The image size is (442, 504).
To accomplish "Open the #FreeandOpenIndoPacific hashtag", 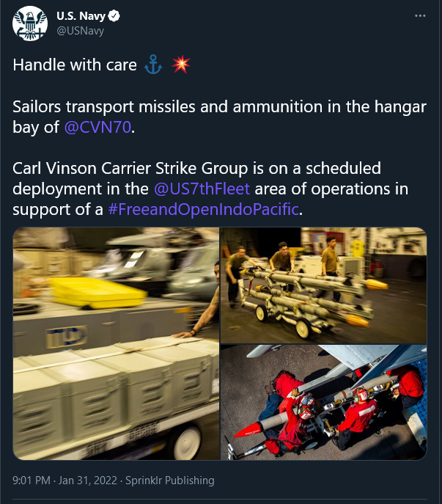I will 204,209.
